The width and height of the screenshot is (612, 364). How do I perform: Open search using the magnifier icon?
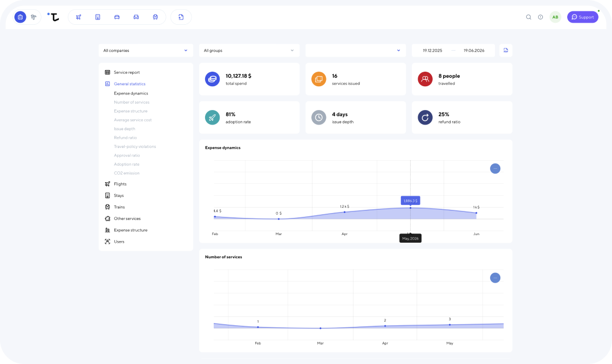pos(528,17)
